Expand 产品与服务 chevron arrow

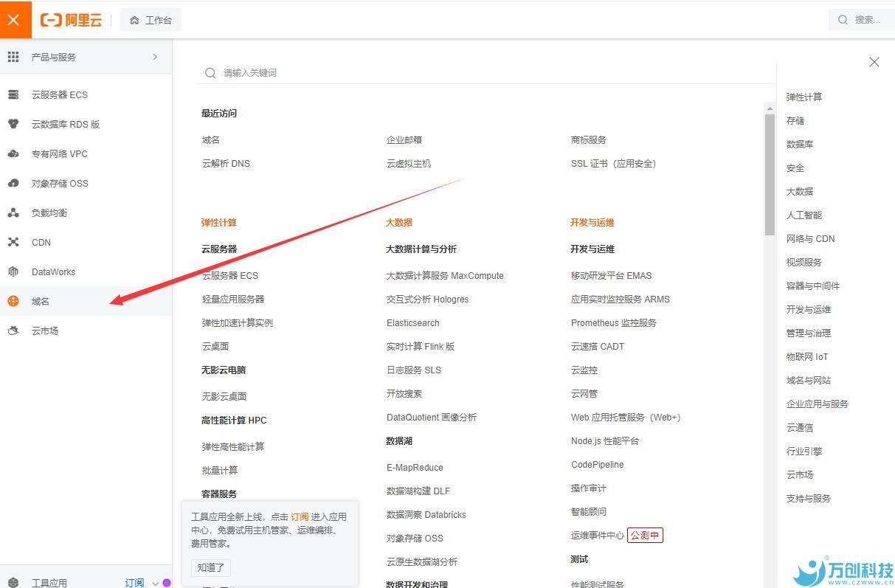[155, 57]
